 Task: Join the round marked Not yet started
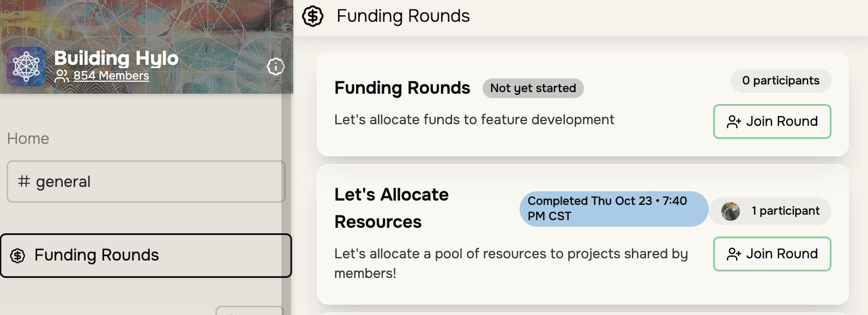pos(771,122)
